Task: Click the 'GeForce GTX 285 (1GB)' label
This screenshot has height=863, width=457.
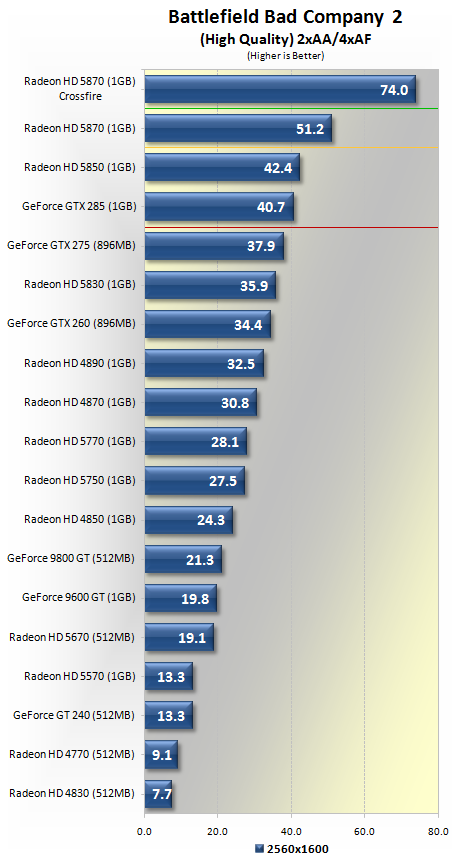Action: [79, 206]
